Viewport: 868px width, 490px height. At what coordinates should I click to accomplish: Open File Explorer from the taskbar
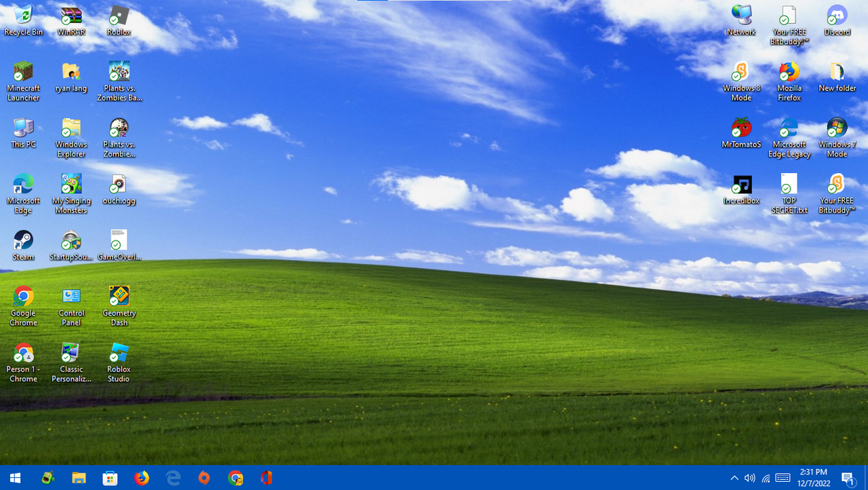tap(79, 478)
